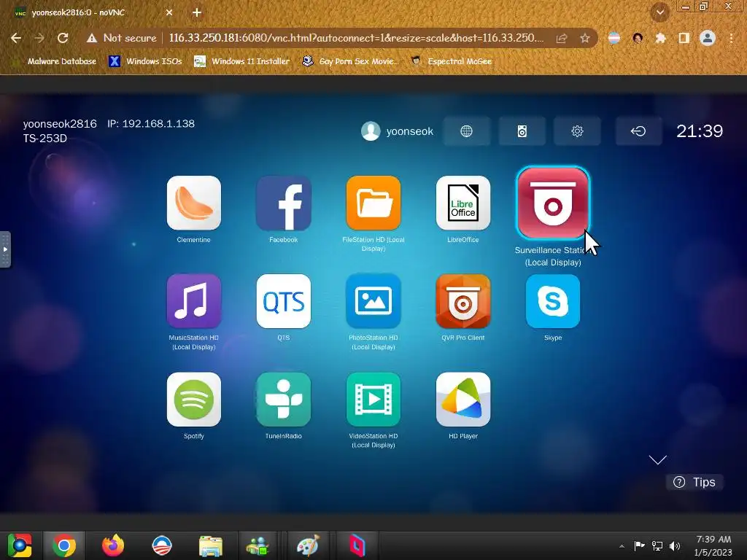Open Chrome three-dot menu
The image size is (747, 560).
pos(731,38)
